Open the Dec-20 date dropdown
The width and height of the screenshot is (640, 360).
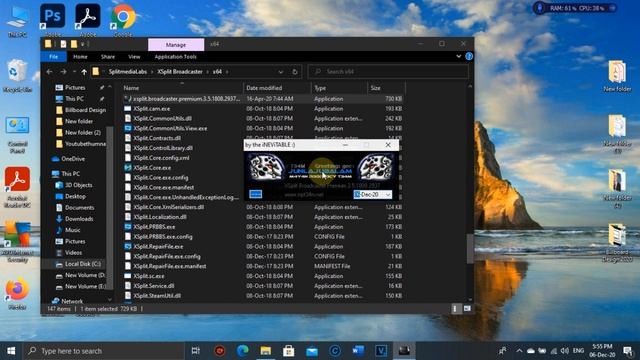click(388, 195)
